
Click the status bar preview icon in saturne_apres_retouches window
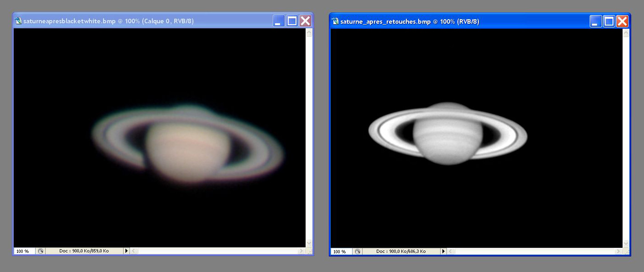(x=358, y=251)
